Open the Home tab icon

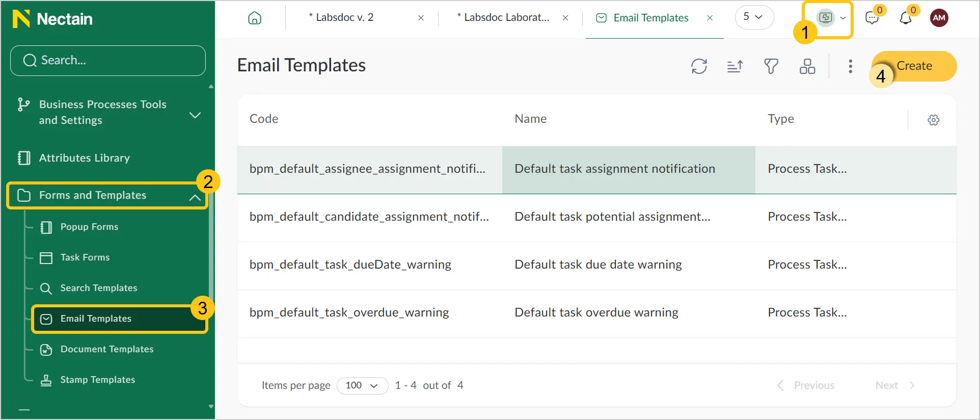point(255,18)
